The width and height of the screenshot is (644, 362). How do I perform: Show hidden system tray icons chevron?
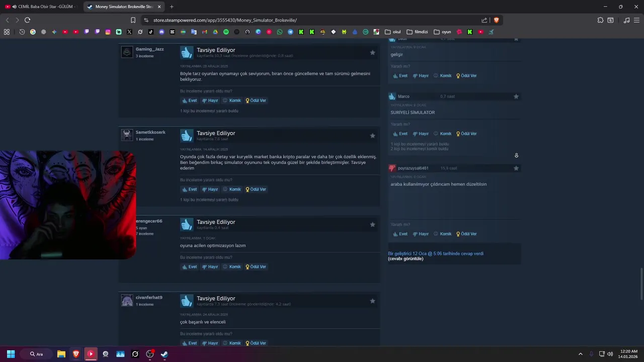(x=580, y=354)
